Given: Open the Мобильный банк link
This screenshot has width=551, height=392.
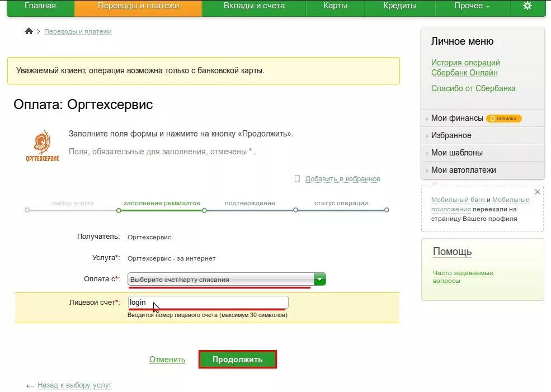Looking at the screenshot, I should (x=458, y=200).
